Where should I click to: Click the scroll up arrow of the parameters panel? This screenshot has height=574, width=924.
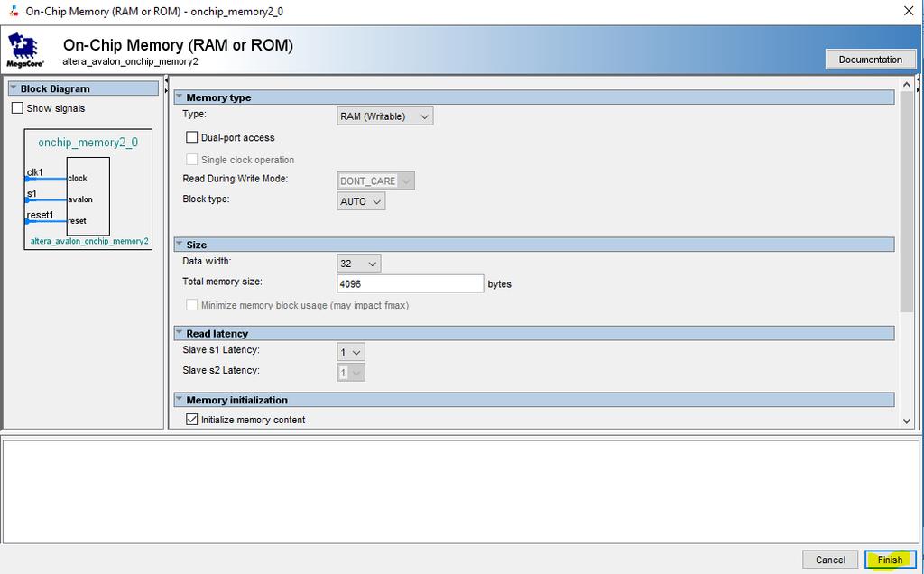click(x=906, y=85)
